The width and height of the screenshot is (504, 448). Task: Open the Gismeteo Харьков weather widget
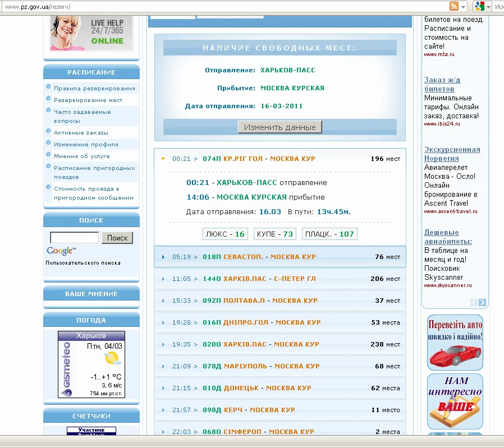click(91, 364)
